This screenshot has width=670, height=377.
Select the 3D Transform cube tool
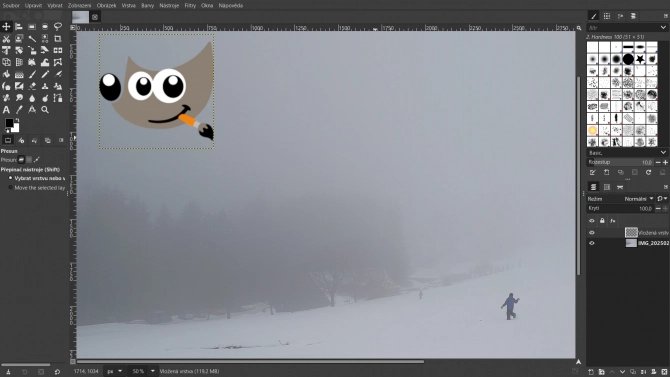(x=6, y=62)
